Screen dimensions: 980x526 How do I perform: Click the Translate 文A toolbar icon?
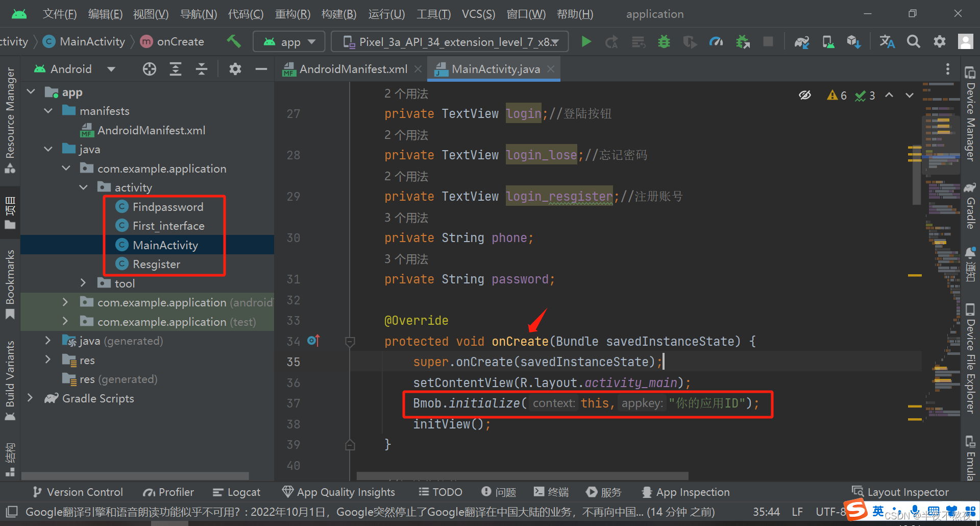(887, 42)
